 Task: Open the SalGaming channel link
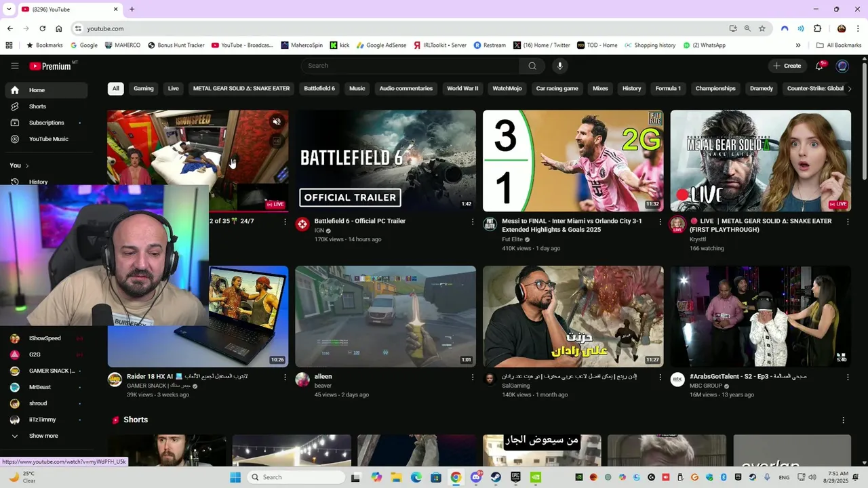pyautogui.click(x=516, y=386)
